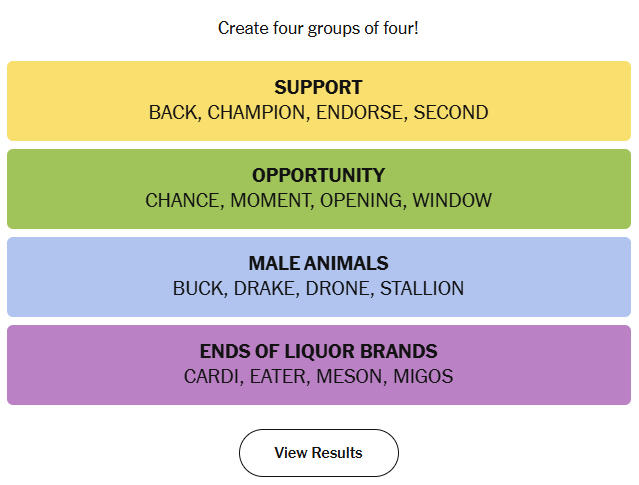Click the yellow SUPPORT group card title
The height and width of the screenshot is (485, 639).
tap(318, 88)
